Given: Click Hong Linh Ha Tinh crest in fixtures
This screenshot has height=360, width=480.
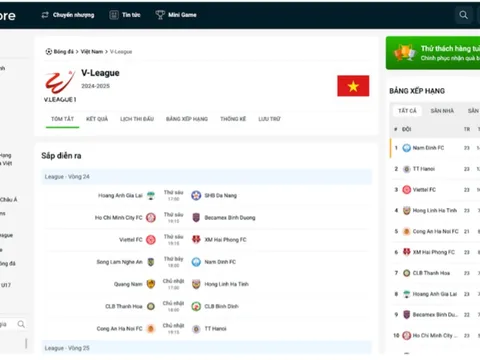Looking at the screenshot, I should tap(196, 284).
